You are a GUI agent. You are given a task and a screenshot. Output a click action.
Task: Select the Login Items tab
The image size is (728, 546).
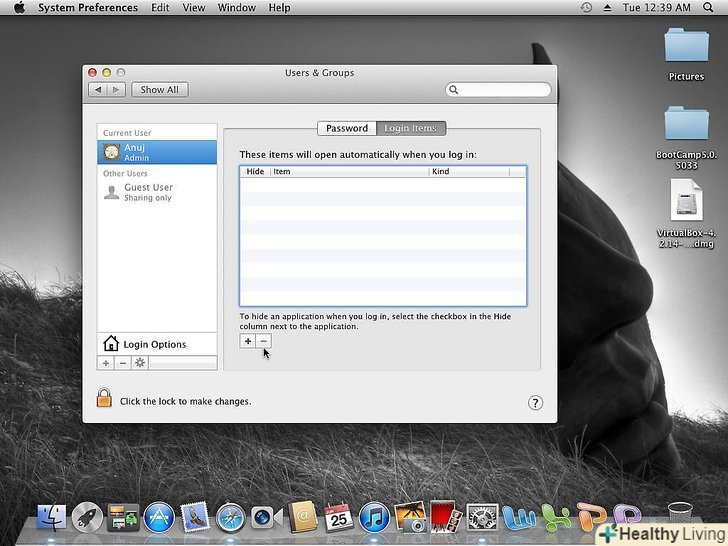(x=411, y=128)
